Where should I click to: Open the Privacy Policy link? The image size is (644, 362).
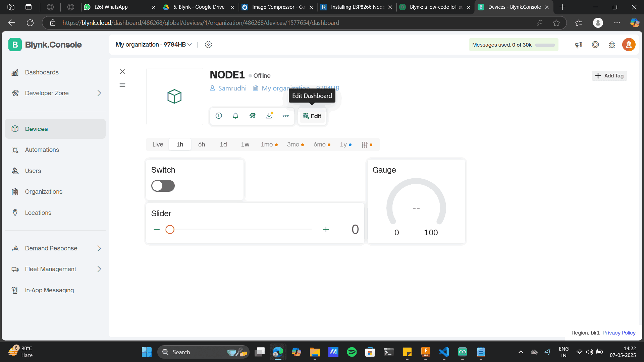619,333
